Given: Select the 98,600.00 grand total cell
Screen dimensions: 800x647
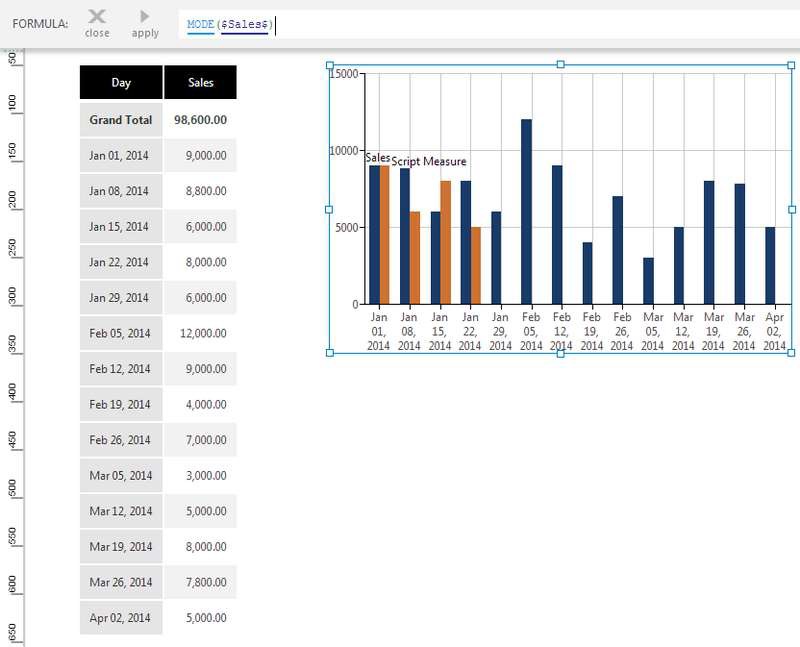Looking at the screenshot, I should [x=200, y=120].
